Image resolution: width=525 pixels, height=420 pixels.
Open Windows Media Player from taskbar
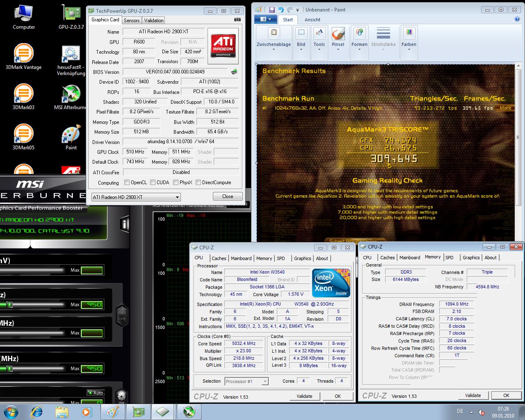(87, 411)
